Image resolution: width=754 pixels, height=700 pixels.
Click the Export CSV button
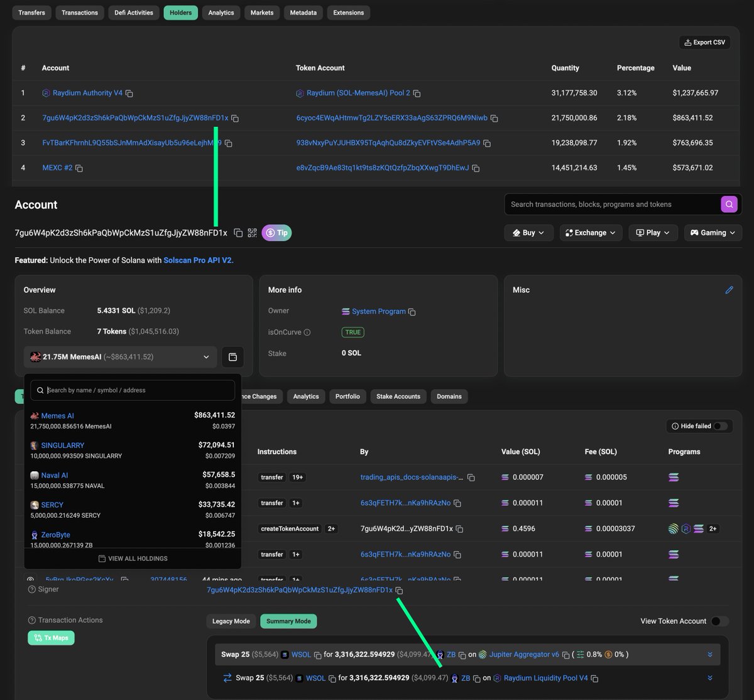[x=704, y=42]
